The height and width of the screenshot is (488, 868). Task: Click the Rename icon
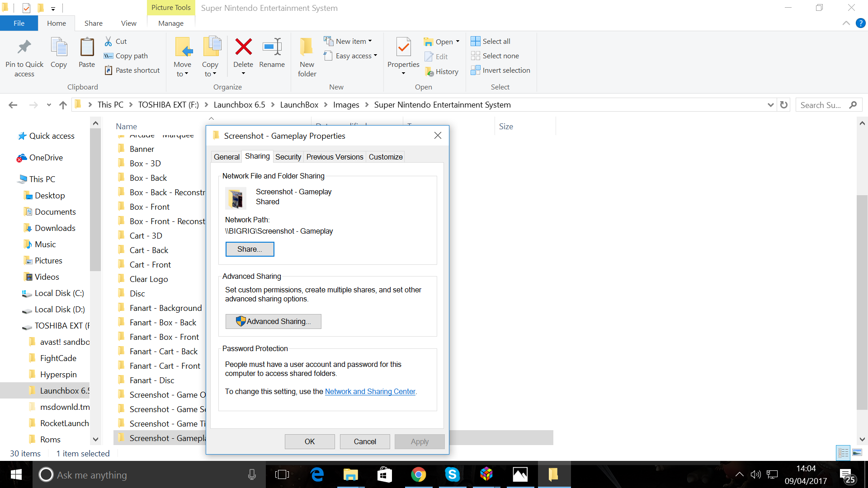pos(272,47)
